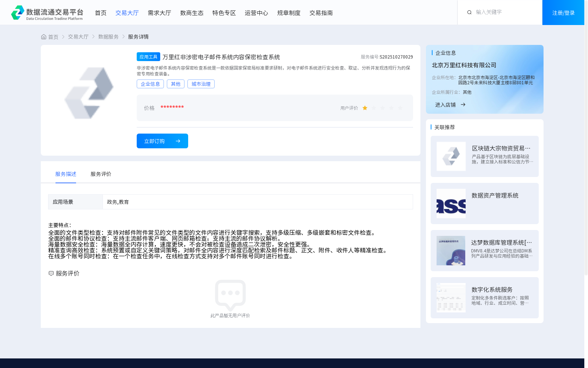Click the 关联推荐 section heading
Viewport: 588px width, 368px height.
point(445,127)
